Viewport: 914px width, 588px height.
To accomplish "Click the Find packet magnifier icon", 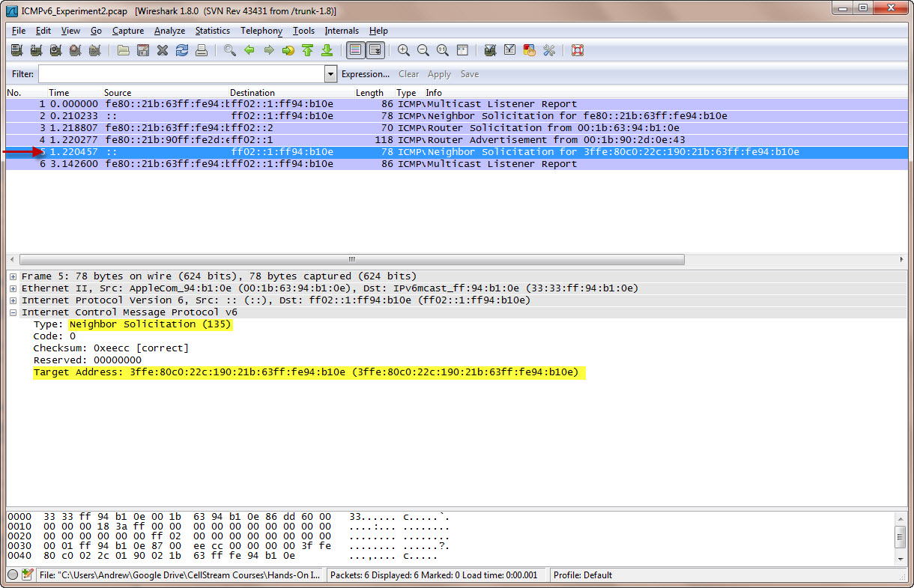I will [230, 51].
